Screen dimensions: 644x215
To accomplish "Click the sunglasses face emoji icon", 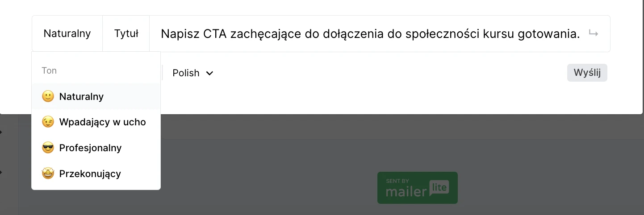I will [x=48, y=148].
